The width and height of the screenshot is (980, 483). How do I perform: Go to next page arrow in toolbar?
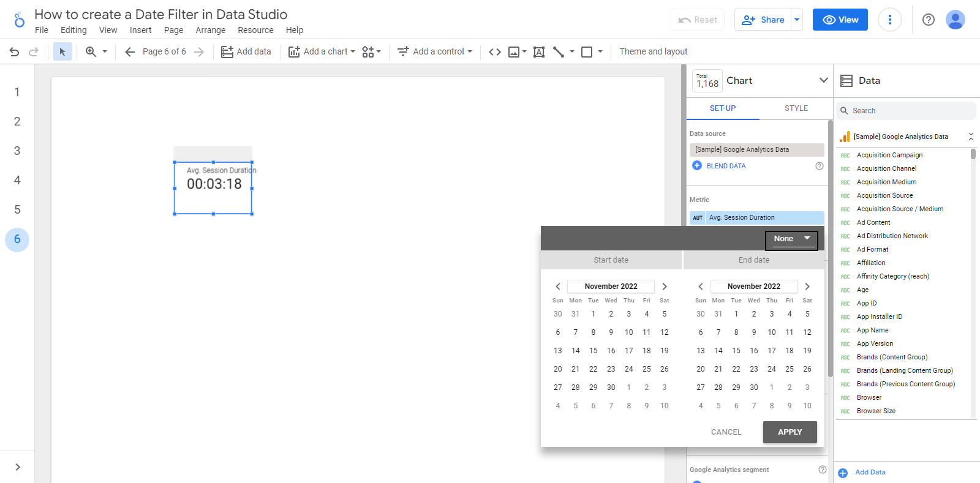pos(199,52)
